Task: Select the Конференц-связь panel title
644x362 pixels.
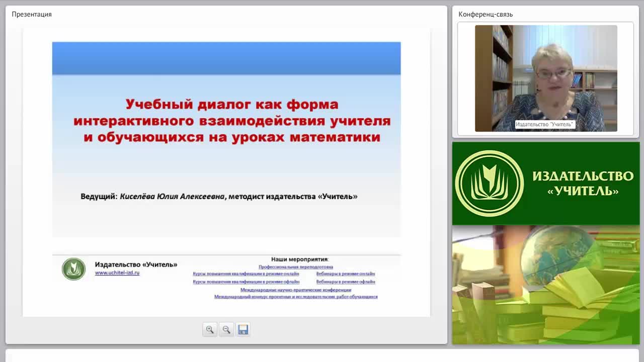Action: [486, 14]
